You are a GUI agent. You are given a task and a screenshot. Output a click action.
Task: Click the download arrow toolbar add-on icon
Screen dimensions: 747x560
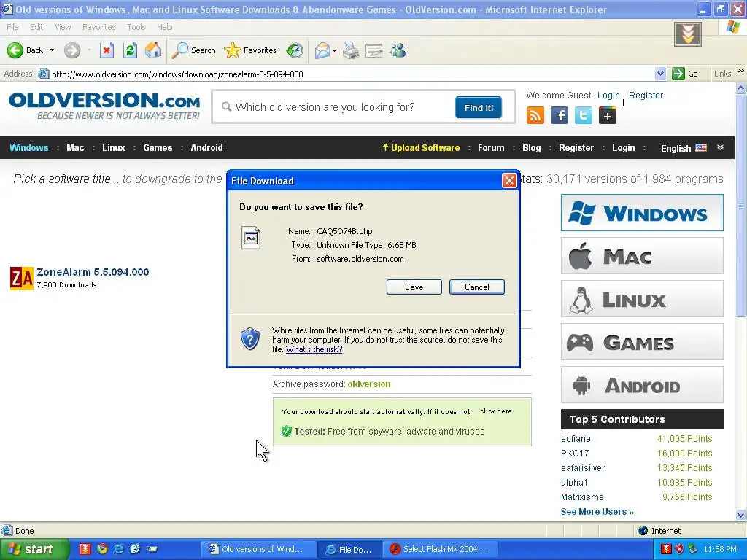(687, 34)
